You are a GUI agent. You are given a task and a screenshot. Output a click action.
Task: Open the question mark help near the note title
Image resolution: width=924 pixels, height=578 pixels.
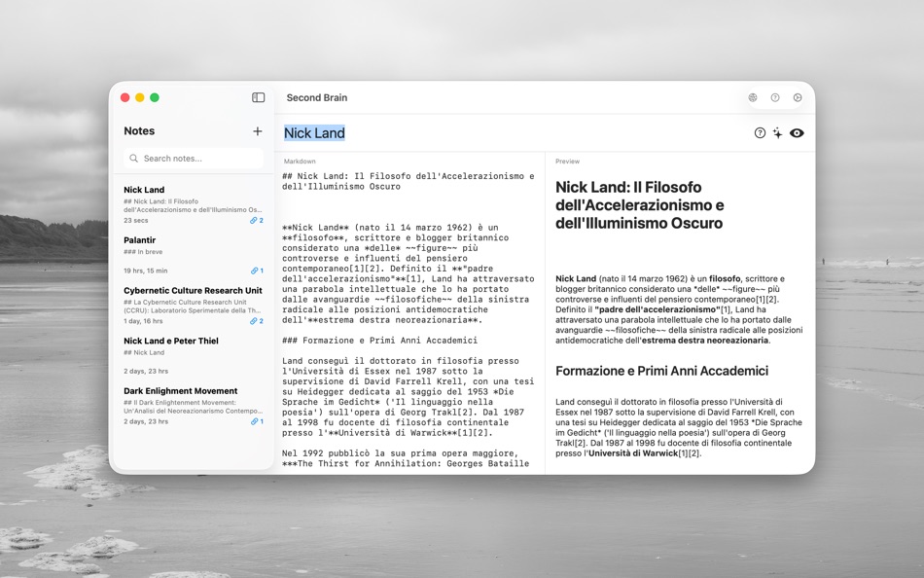760,132
